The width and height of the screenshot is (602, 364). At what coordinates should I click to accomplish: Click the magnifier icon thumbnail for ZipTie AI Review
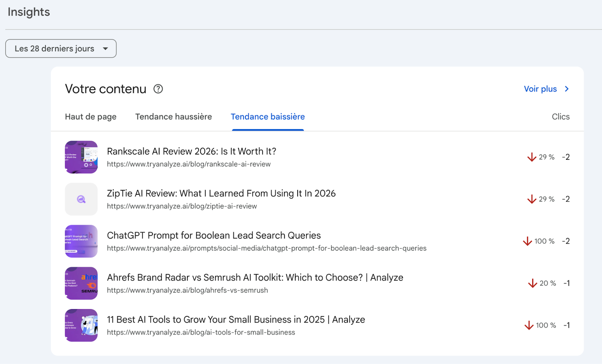pos(81,199)
